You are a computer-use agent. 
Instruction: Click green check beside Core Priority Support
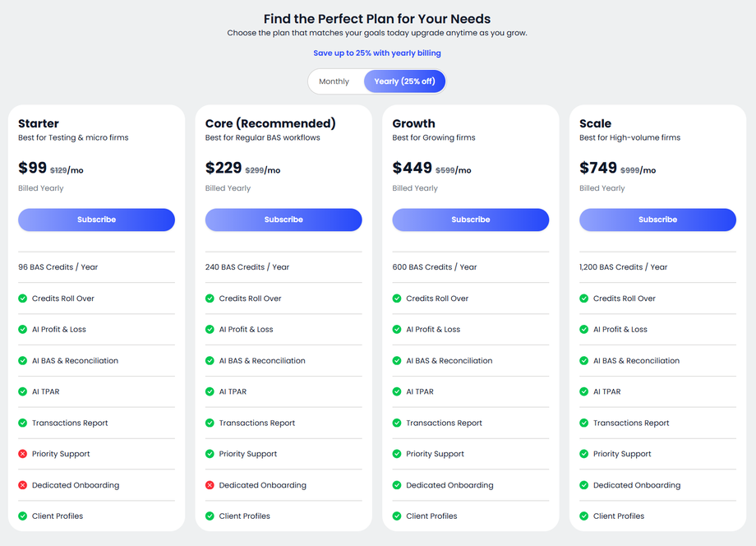pyautogui.click(x=210, y=454)
